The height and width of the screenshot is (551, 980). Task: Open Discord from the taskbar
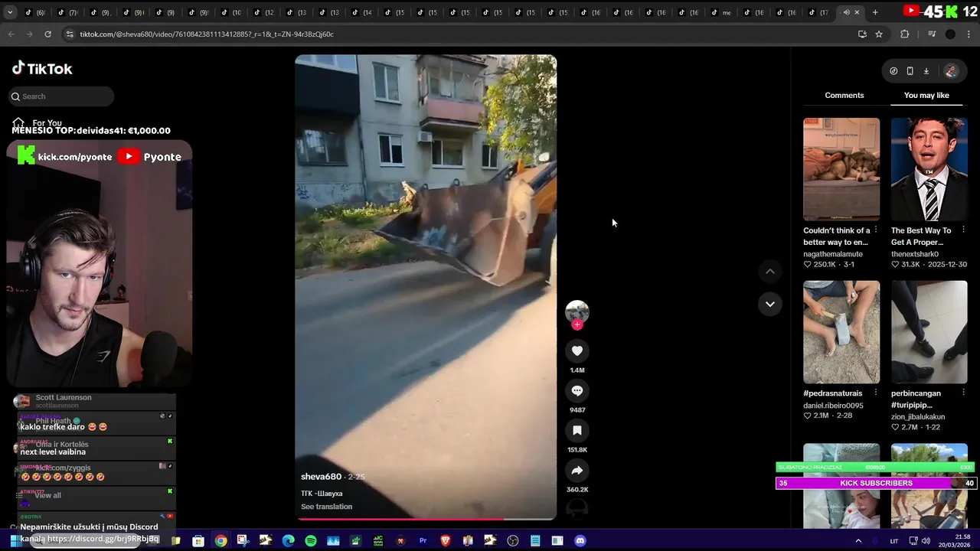pyautogui.click(x=580, y=541)
